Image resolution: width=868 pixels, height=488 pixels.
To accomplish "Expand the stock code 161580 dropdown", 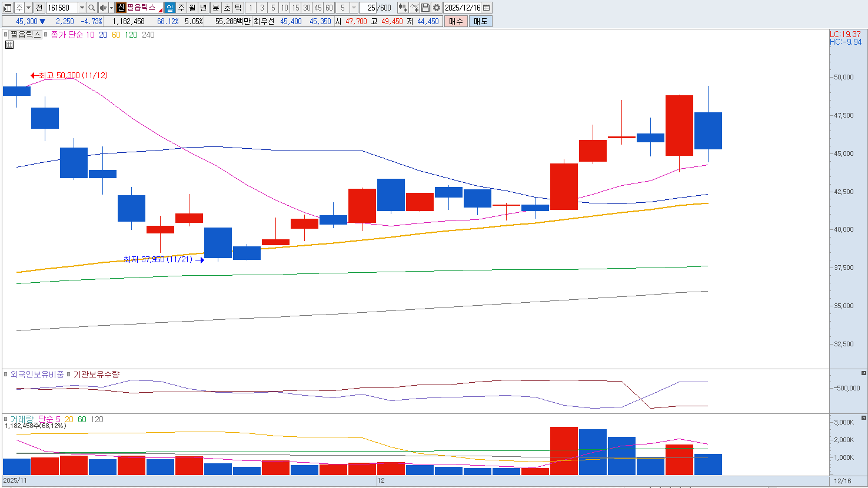I will pyautogui.click(x=82, y=8).
